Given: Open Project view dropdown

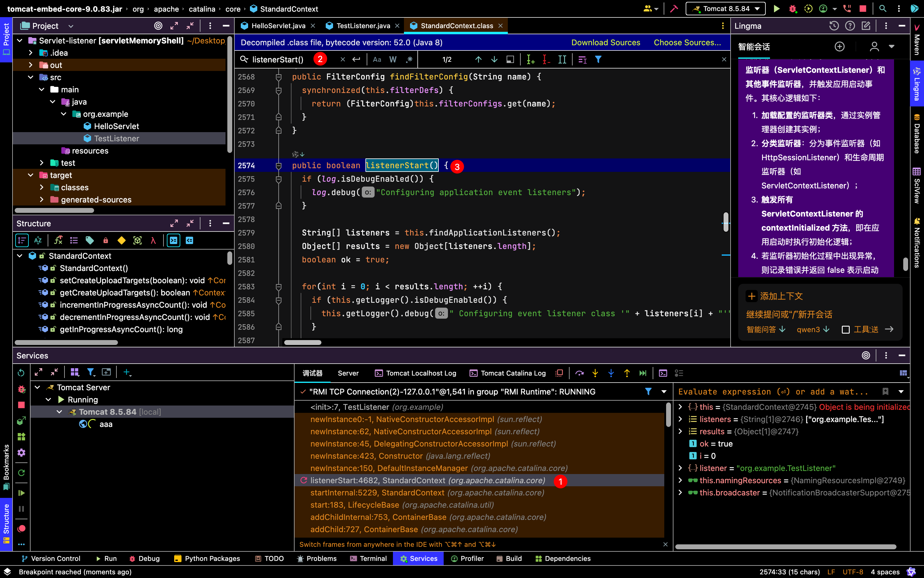Looking at the screenshot, I should click(x=71, y=26).
